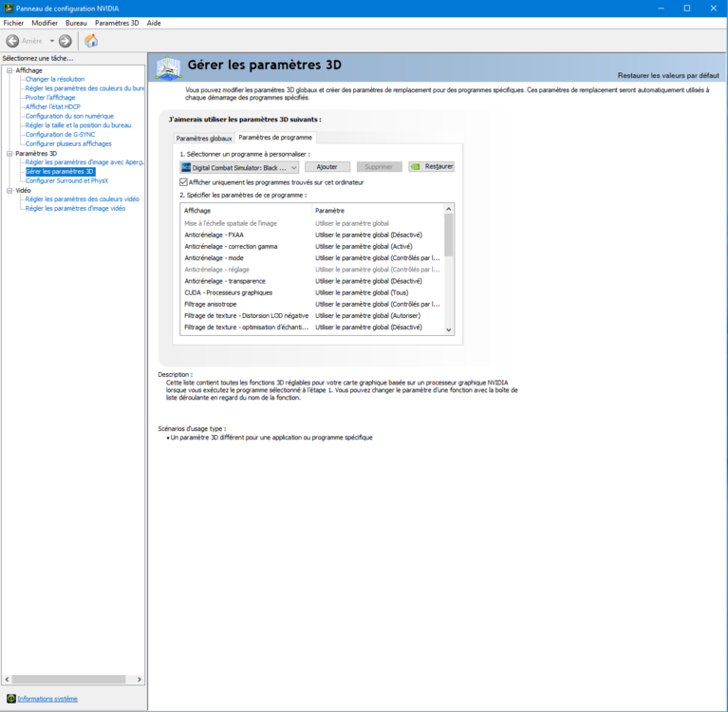
Task: Collapse the Vidéo tree node
Action: (x=9, y=191)
